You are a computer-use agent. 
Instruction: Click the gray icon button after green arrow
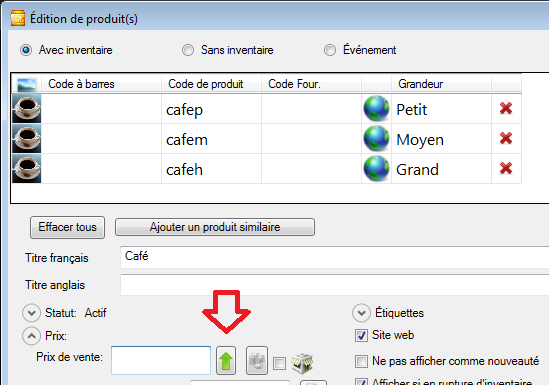click(257, 360)
